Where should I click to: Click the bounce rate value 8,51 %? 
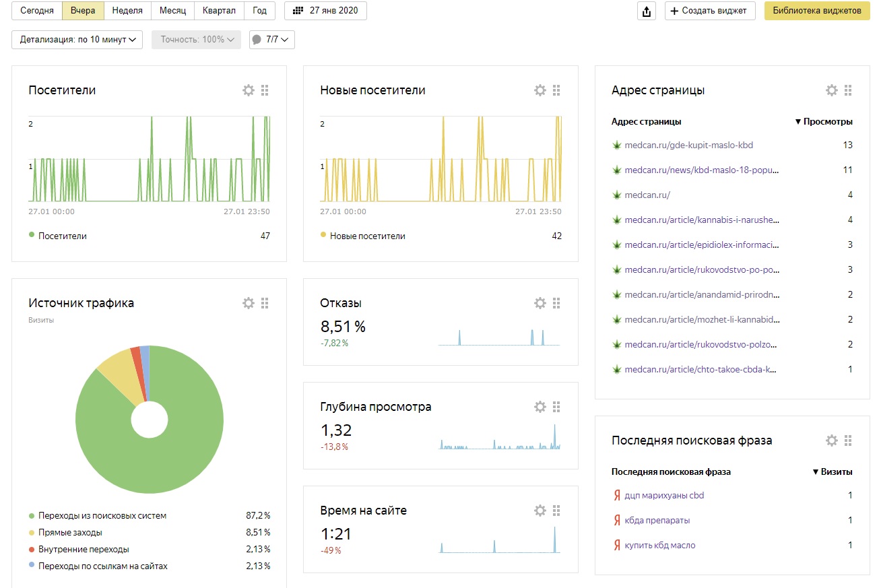(343, 327)
